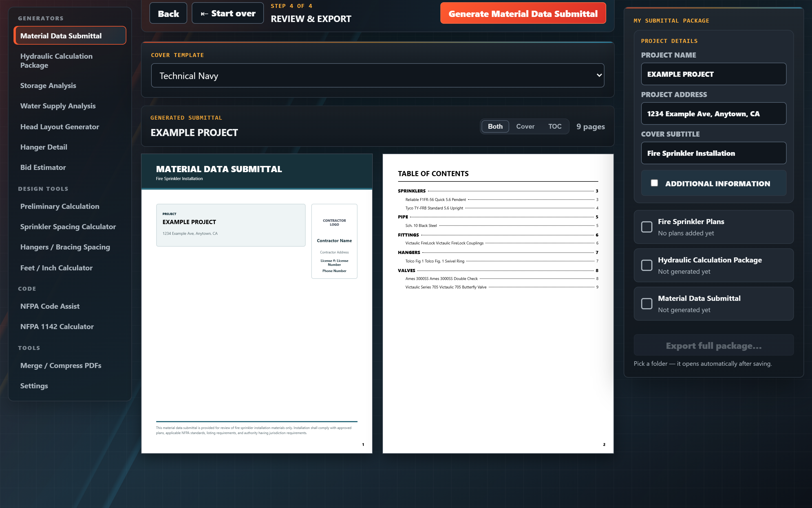Open NFPA 1142 Calculator
This screenshot has width=812, height=508.
tap(70, 327)
